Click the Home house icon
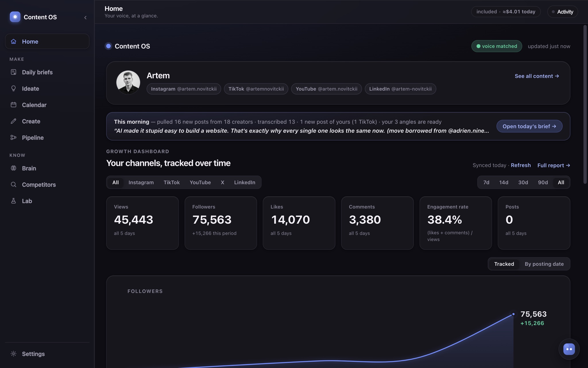 pos(13,41)
